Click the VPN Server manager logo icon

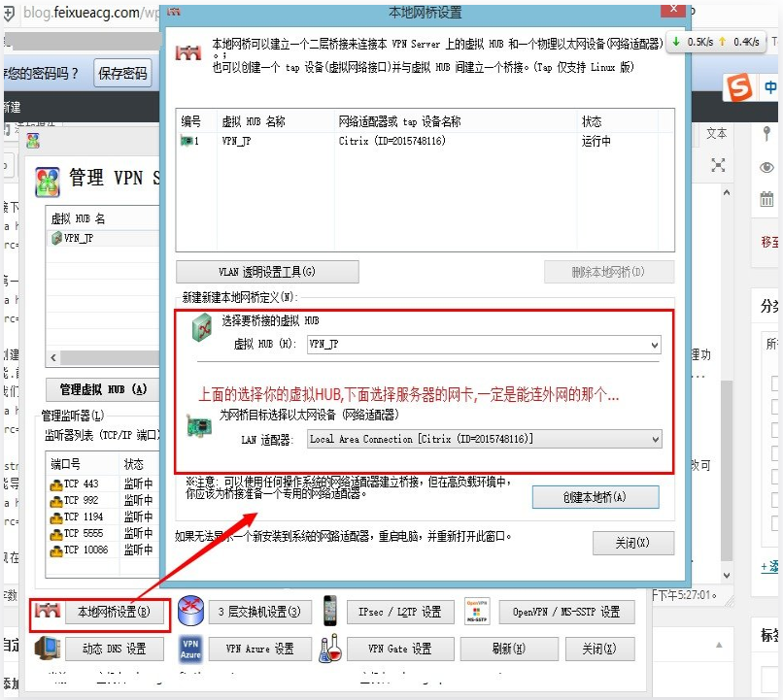pos(48,182)
